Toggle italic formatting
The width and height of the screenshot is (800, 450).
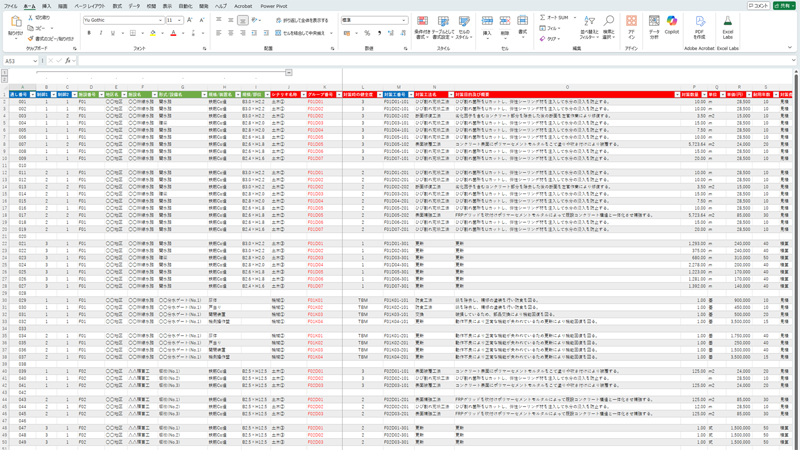click(101, 33)
